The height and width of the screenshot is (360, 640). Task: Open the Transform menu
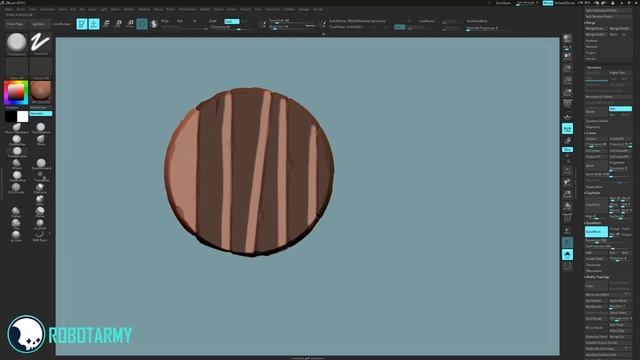pos(273,9)
